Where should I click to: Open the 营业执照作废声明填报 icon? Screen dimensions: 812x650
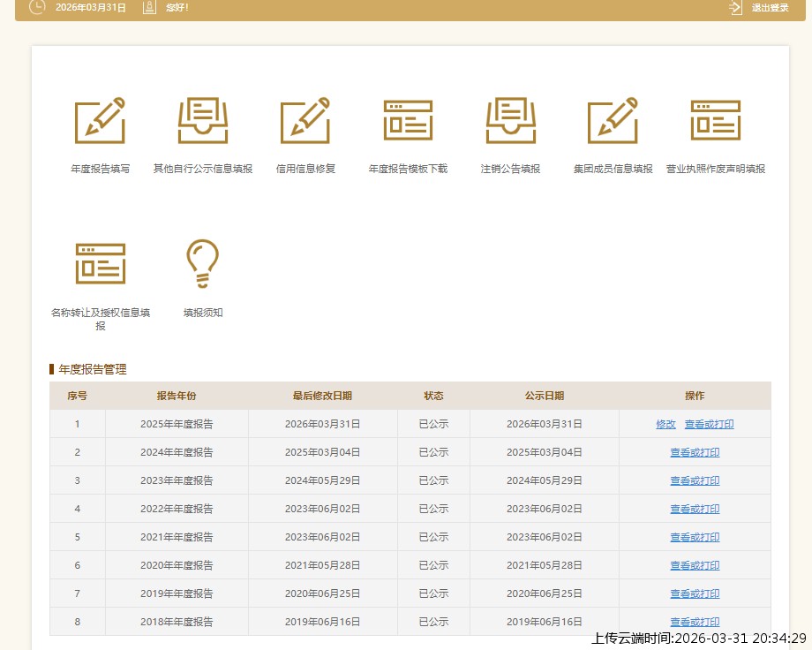715,121
